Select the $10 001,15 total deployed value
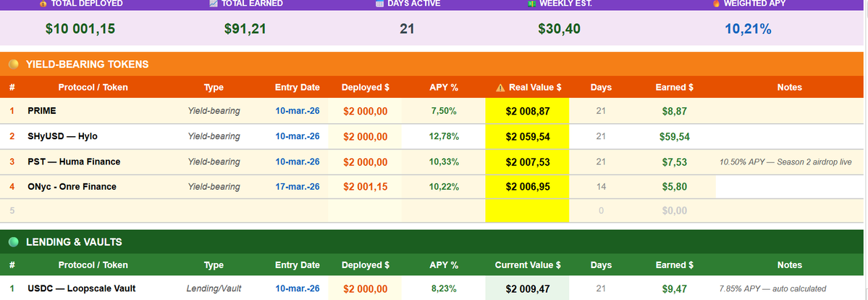 [80, 29]
